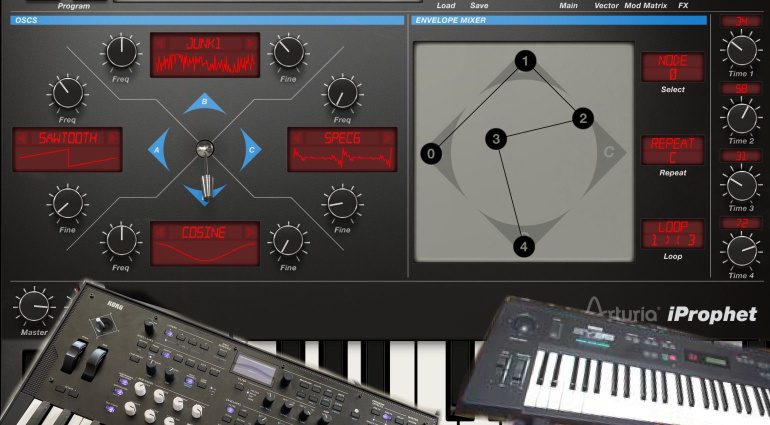Click the blue A oscillator arrow

[155, 150]
